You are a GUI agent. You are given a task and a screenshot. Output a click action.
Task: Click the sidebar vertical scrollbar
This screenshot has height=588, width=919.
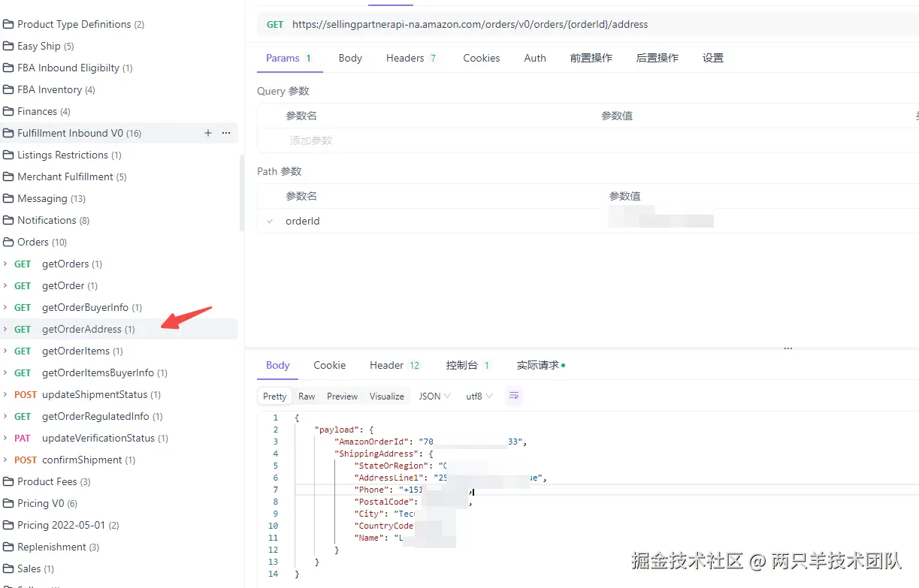coord(241,193)
